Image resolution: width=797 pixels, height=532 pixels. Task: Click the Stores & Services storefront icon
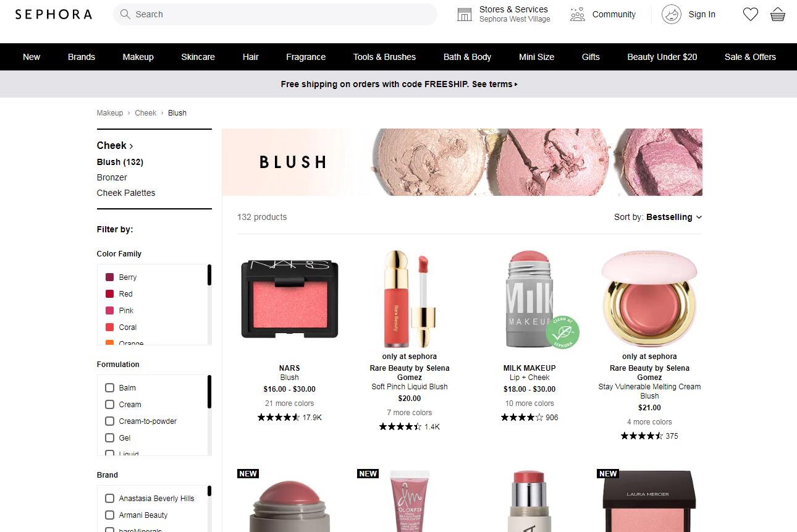[x=465, y=14]
